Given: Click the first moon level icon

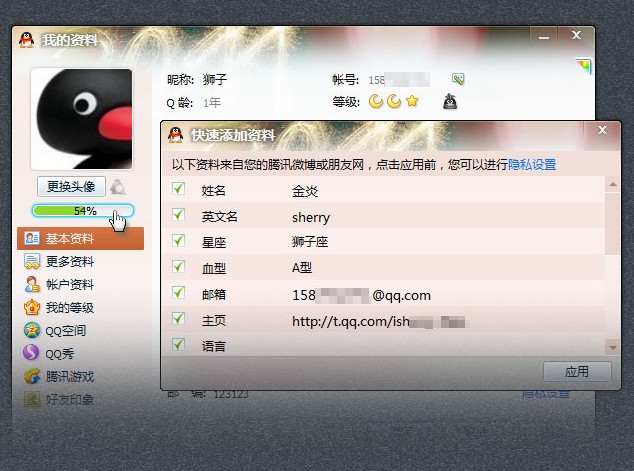Looking at the screenshot, I should click(376, 101).
